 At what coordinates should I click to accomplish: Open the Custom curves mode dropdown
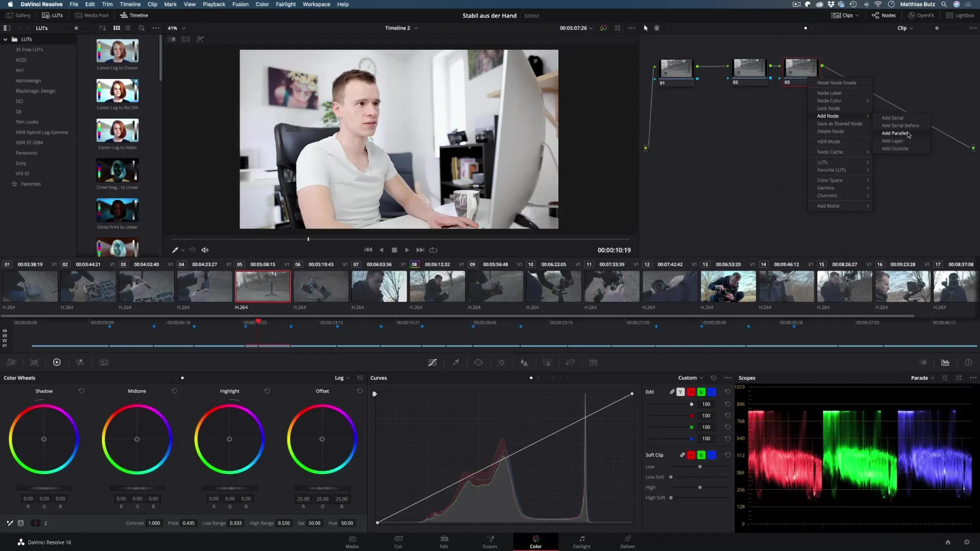[x=691, y=378]
